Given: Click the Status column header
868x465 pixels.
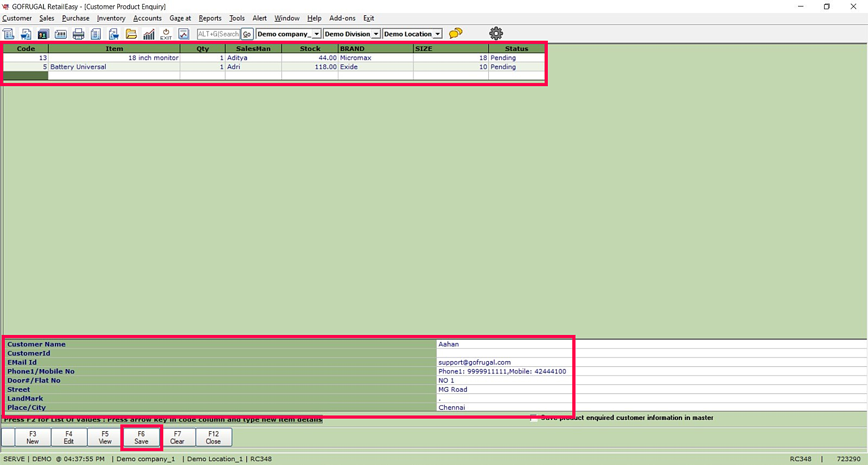Looking at the screenshot, I should 516,49.
